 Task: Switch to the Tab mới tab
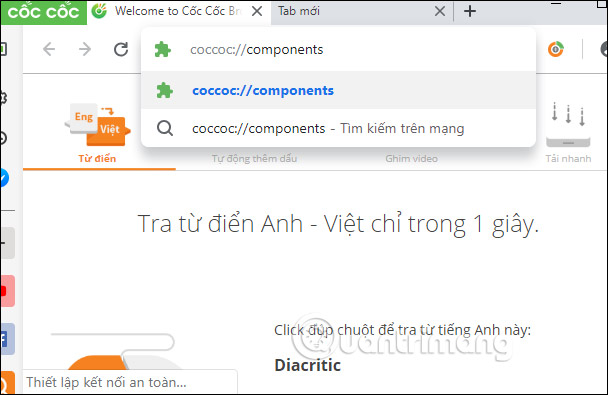tap(361, 12)
